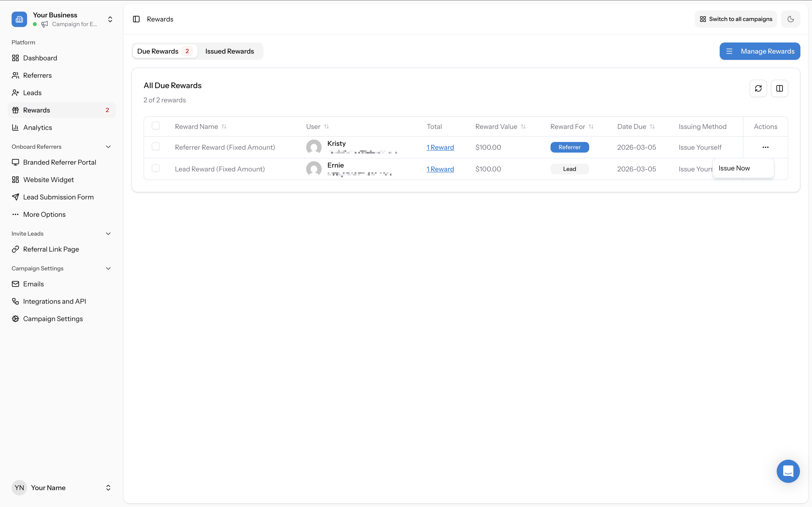
Task: Collapse the Invite Leads section
Action: [108, 233]
